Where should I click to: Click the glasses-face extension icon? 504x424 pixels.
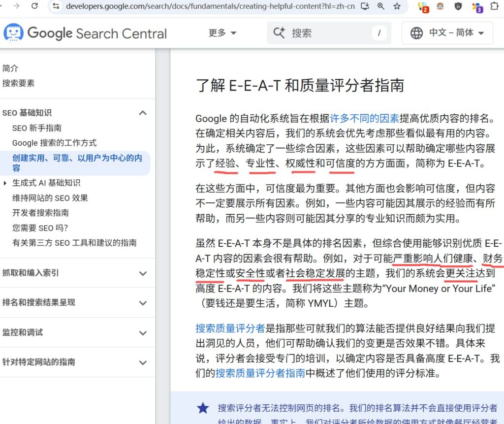click(x=440, y=6)
